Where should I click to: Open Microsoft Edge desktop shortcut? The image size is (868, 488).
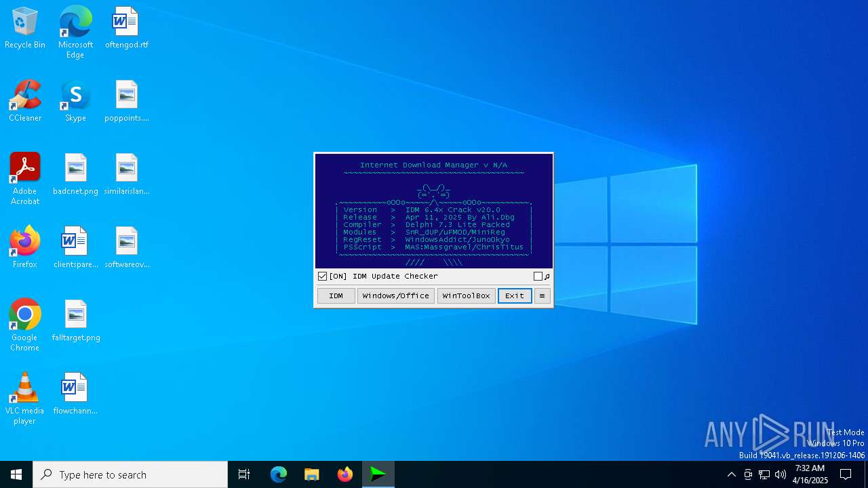point(75,33)
